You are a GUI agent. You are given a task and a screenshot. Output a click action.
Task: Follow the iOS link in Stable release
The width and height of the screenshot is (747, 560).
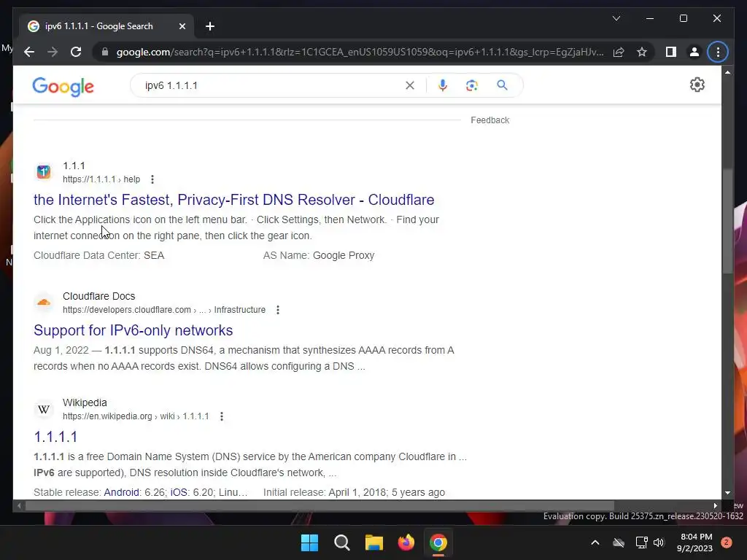coord(179,492)
